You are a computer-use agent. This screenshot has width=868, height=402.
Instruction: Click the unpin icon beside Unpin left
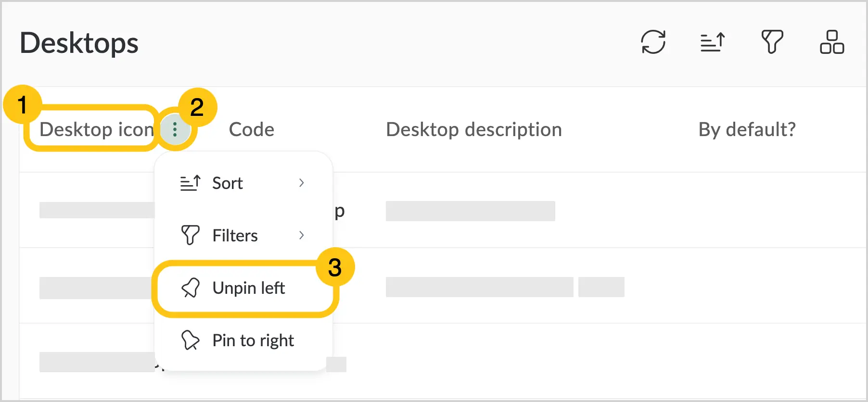point(190,288)
